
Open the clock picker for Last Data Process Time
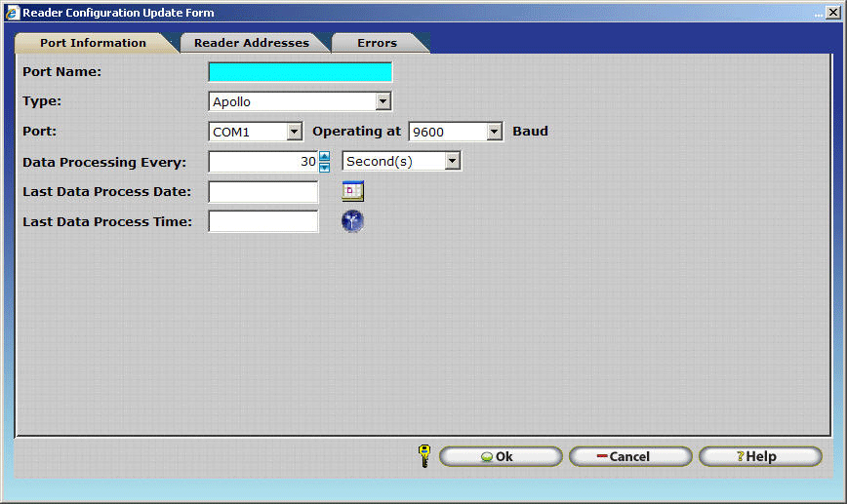point(352,221)
